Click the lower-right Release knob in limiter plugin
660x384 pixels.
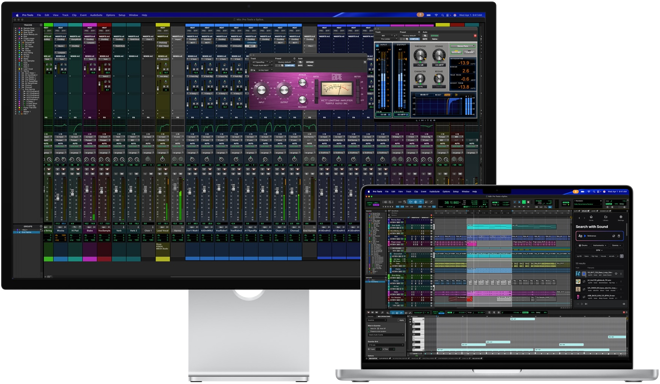coord(439,79)
